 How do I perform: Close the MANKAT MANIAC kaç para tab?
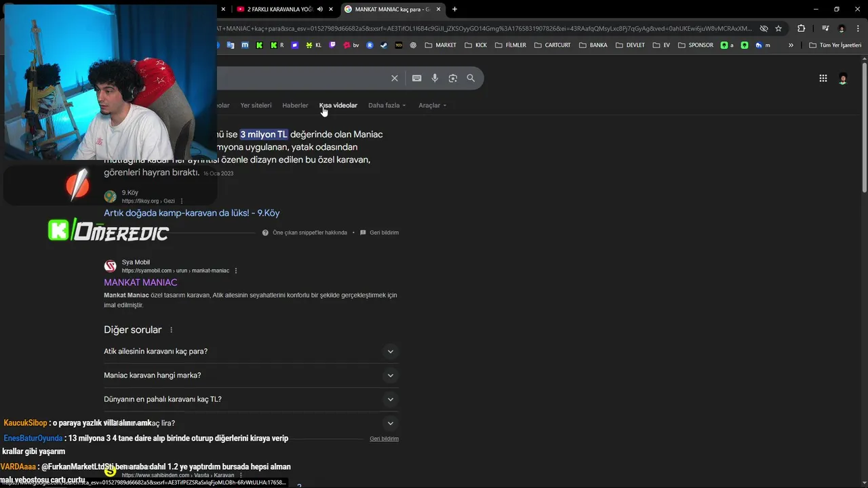[x=439, y=9]
